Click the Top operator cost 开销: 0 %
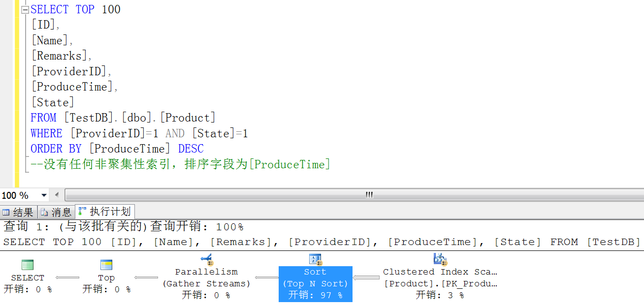Viewport: 644px width, 308px height. coord(106,289)
